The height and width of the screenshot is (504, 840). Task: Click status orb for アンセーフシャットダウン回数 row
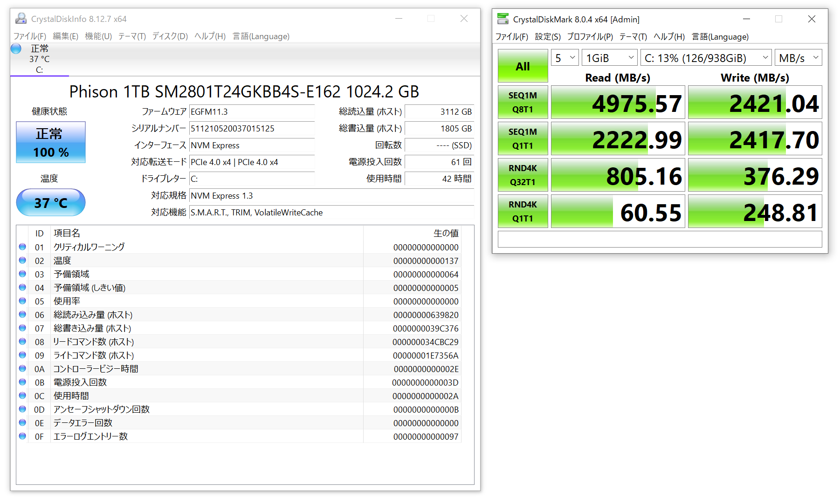(x=22, y=409)
